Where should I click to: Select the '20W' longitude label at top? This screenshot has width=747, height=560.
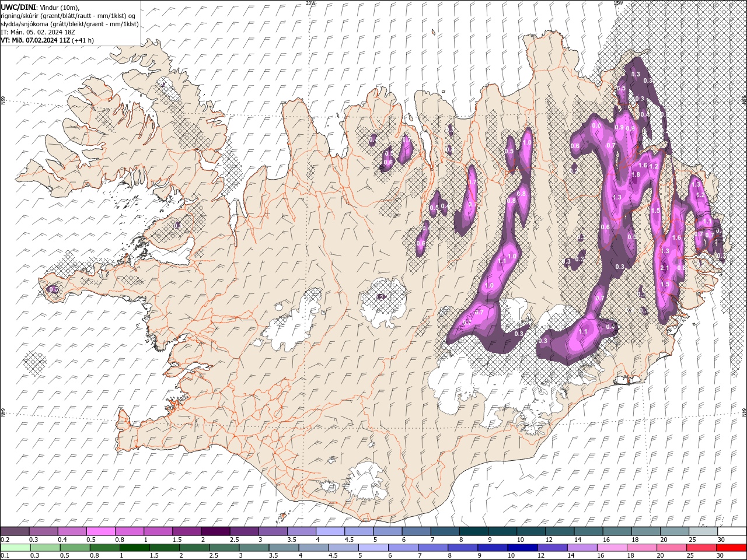pyautogui.click(x=310, y=3)
